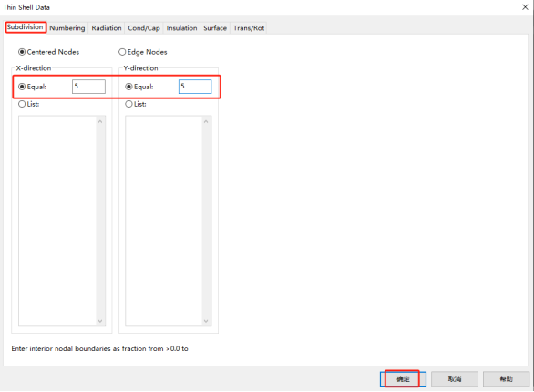Open the Insulation tab
This screenshot has width=534, height=392.
pyautogui.click(x=181, y=28)
